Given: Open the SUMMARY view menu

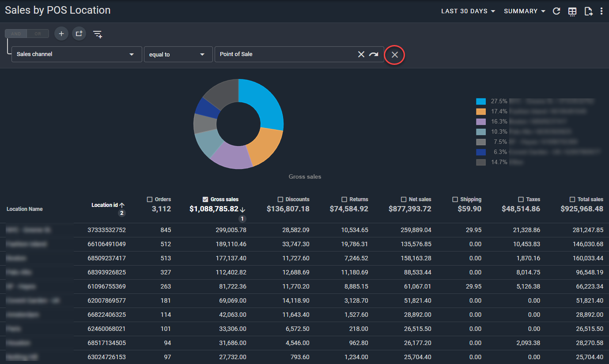Looking at the screenshot, I should tap(524, 11).
